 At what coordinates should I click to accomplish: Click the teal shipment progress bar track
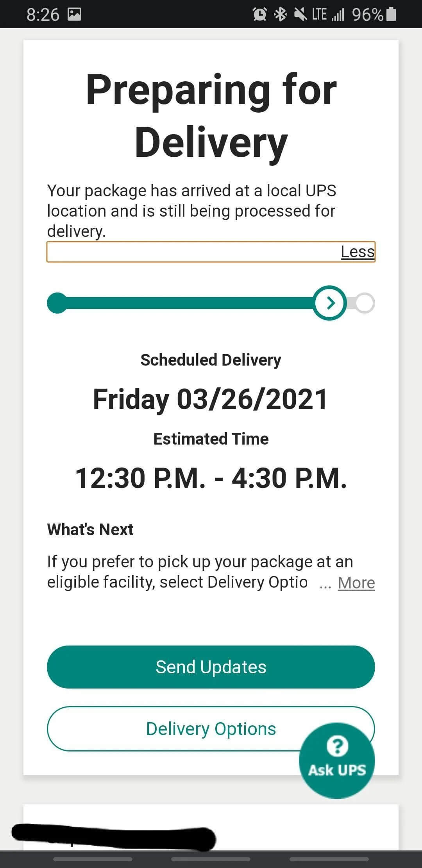(x=188, y=303)
